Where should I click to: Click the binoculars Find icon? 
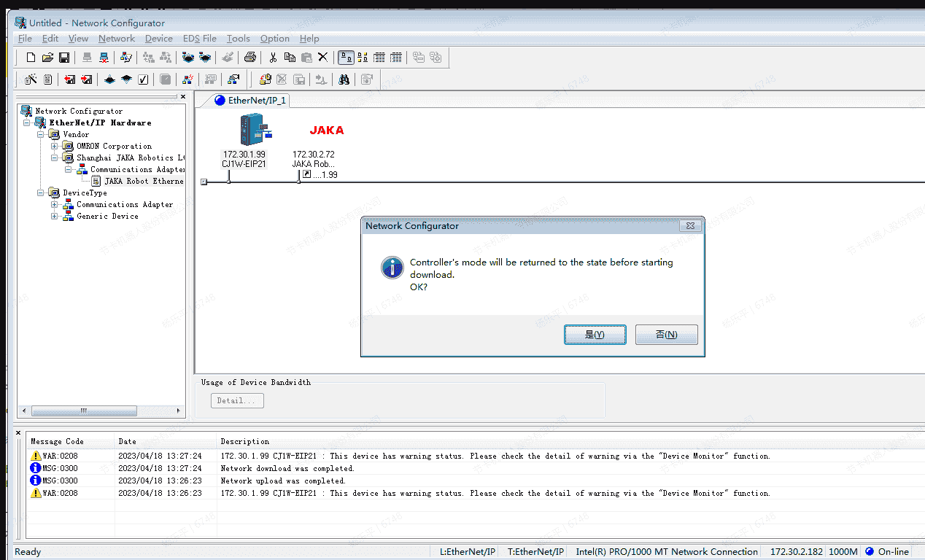(x=344, y=79)
